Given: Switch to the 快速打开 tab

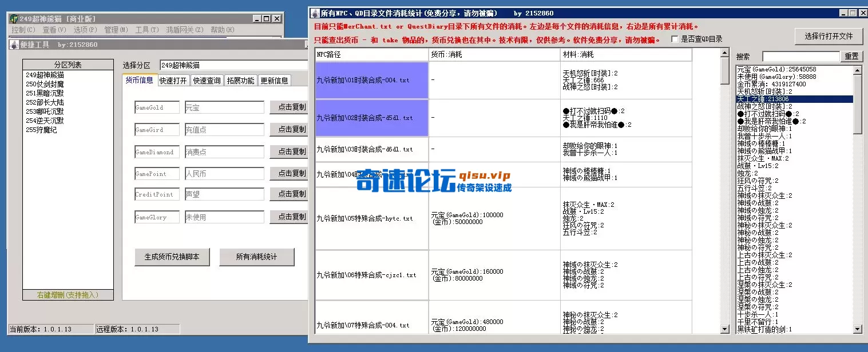Looking at the screenshot, I should tap(172, 81).
